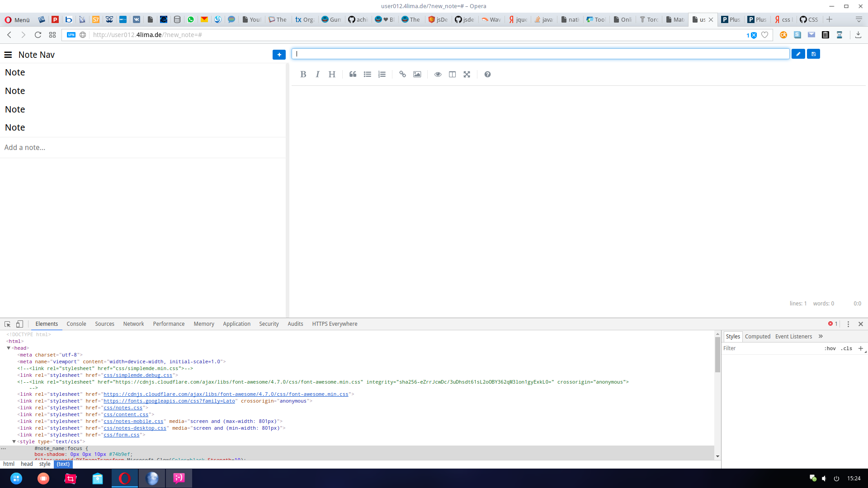Open the css/notes.css stylesheet link
The width and height of the screenshot is (868, 488).
click(123, 408)
